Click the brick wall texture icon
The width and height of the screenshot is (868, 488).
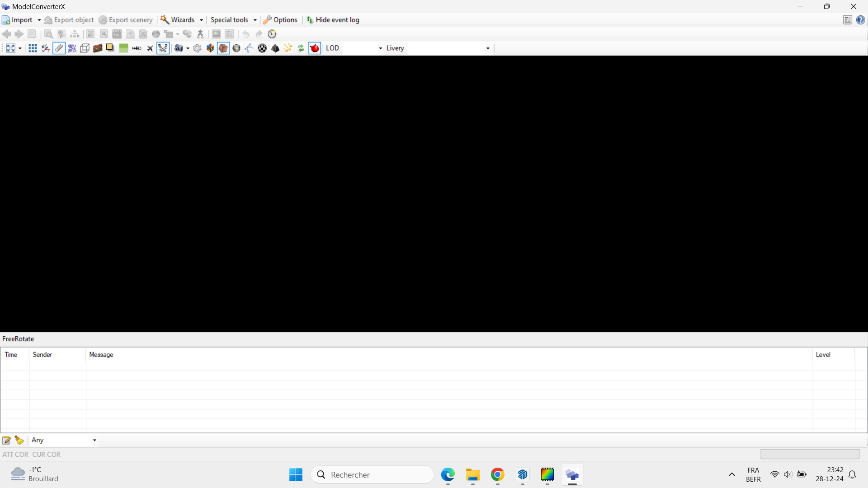coord(98,48)
